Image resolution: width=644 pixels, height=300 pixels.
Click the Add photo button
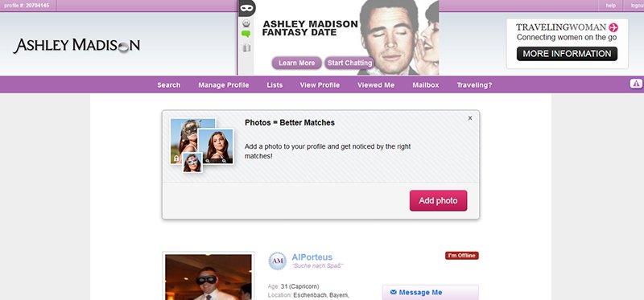tap(438, 201)
